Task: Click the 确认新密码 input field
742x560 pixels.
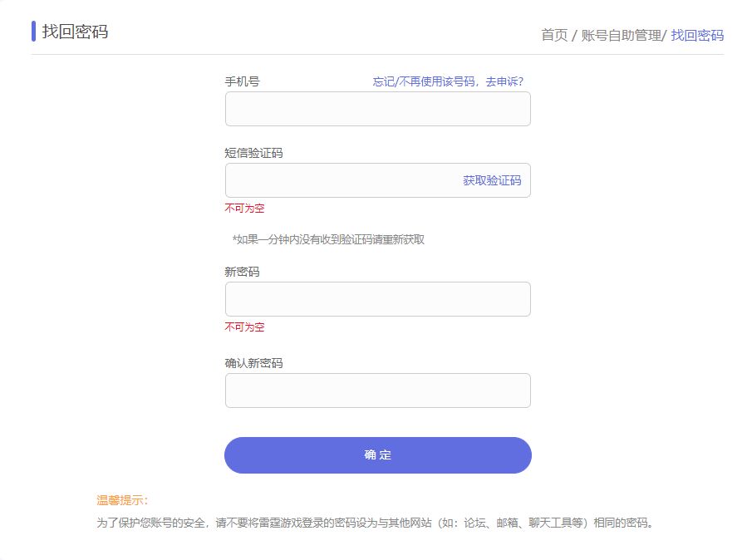Action: pos(377,390)
